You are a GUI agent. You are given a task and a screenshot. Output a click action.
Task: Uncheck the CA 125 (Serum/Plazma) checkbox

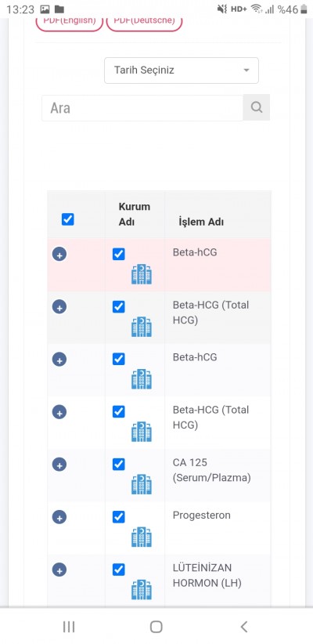click(119, 464)
